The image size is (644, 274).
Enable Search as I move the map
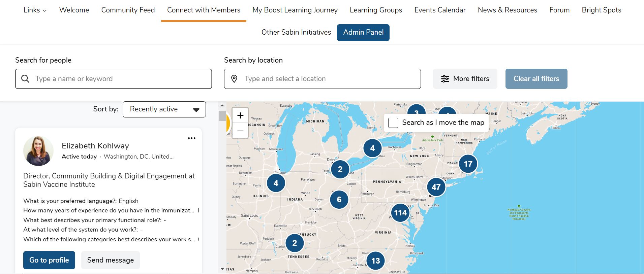(393, 123)
